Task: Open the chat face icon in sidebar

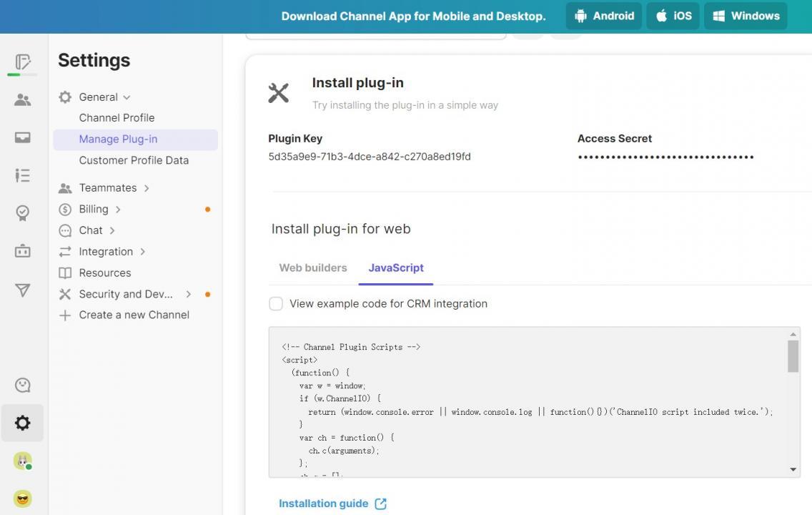Action: [22, 385]
